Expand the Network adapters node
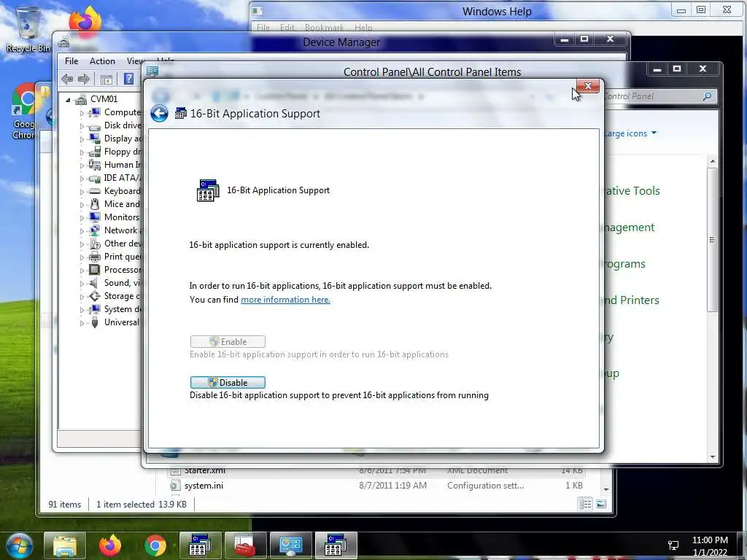Screen dimensions: 747x560 tap(82, 231)
